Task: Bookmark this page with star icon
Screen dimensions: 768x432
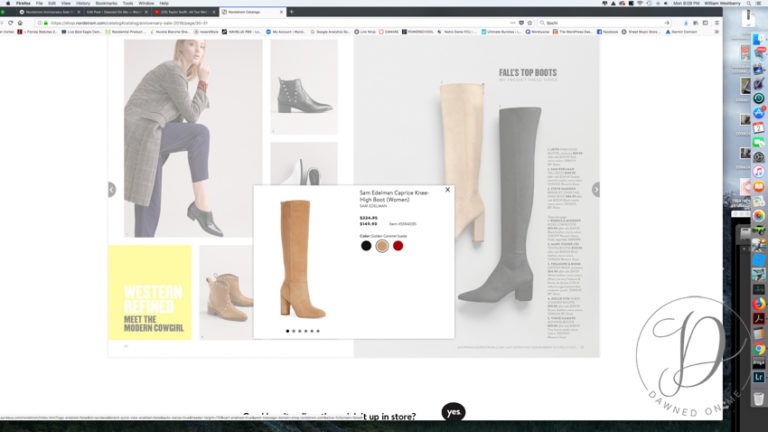Action: coord(529,23)
